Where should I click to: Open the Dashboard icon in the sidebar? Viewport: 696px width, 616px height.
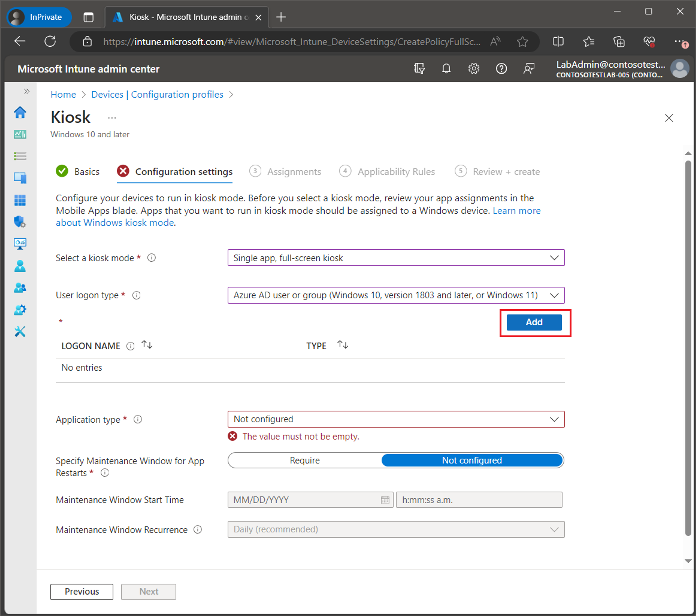point(20,134)
